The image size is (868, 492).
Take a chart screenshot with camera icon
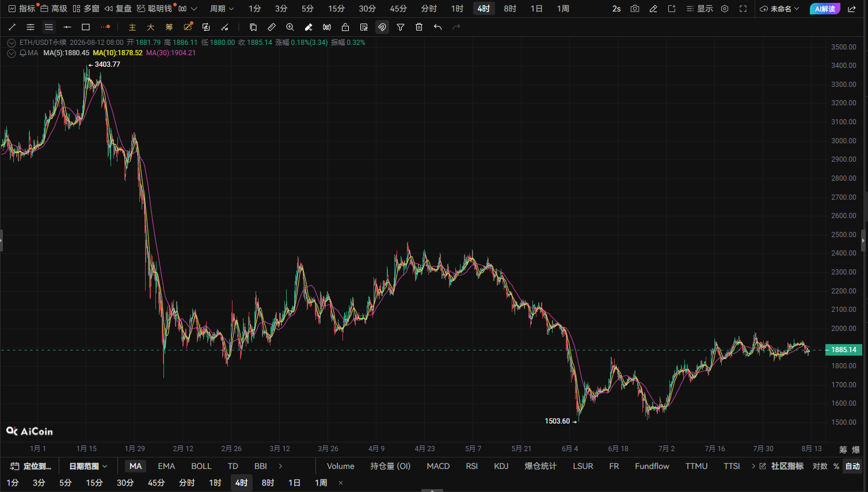click(635, 9)
